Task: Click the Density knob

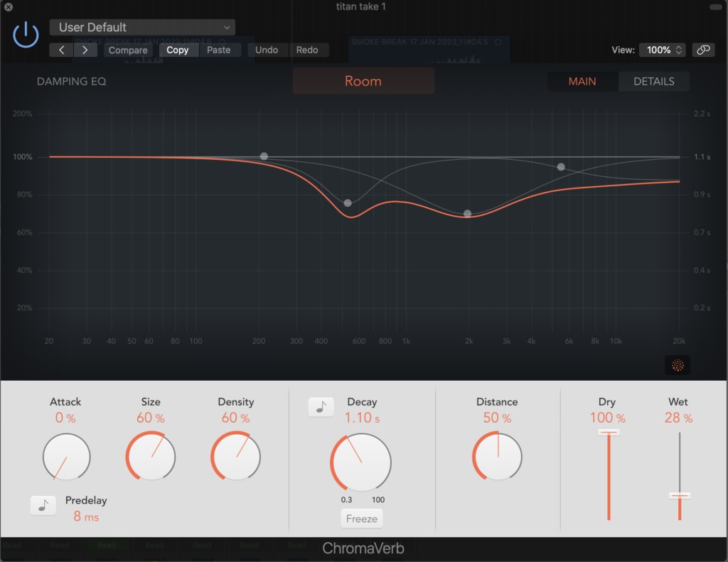Action: (236, 457)
